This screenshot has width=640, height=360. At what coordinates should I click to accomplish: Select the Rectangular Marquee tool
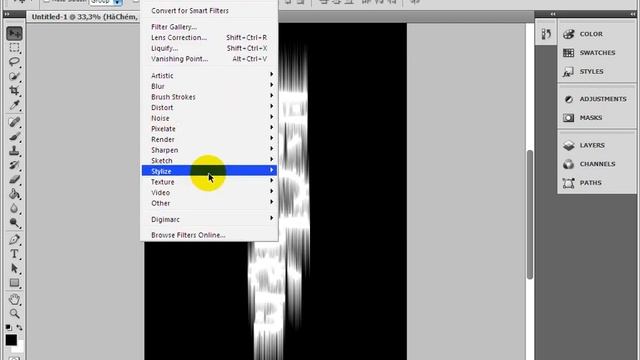tap(14, 48)
